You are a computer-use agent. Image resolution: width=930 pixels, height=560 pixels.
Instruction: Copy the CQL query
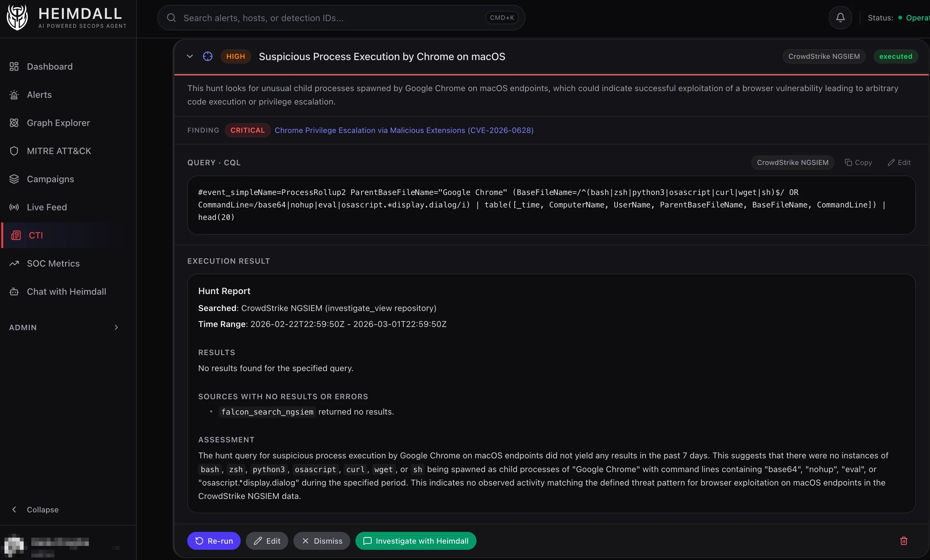click(x=858, y=162)
